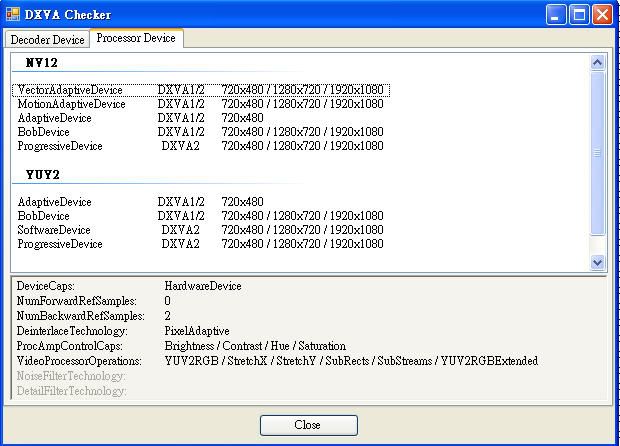
Task: Click the scrollbar down arrow
Action: (597, 262)
